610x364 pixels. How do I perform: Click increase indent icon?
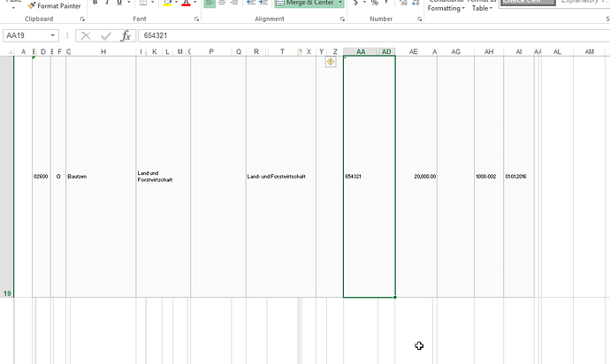point(263,4)
